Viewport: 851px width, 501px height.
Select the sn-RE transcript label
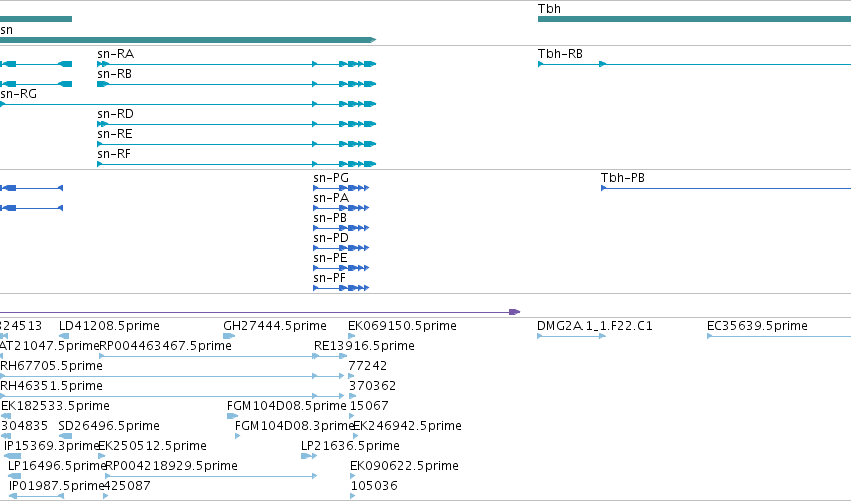point(115,134)
